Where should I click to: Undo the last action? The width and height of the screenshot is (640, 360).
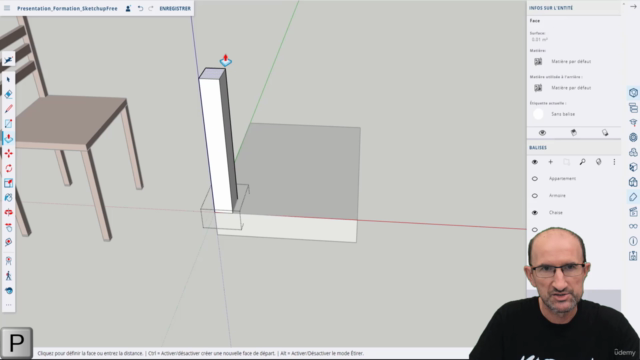click(x=140, y=8)
